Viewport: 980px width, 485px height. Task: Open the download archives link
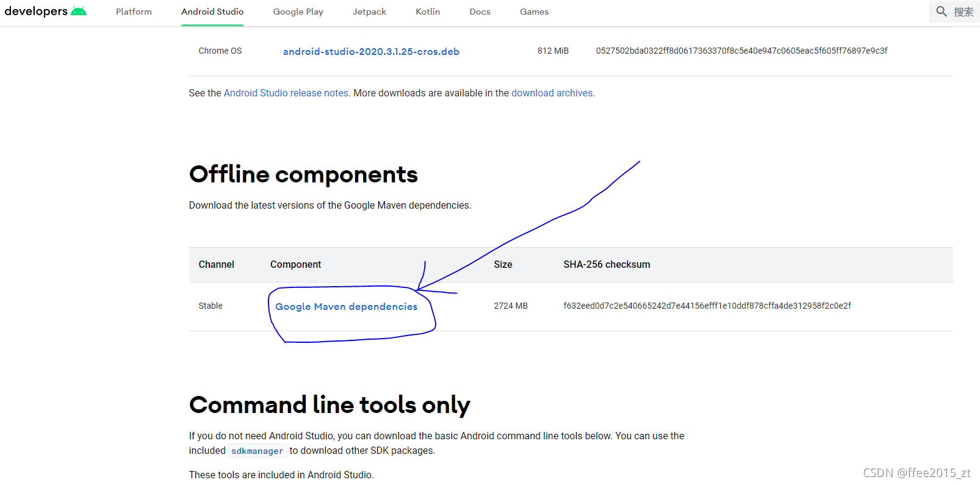552,93
